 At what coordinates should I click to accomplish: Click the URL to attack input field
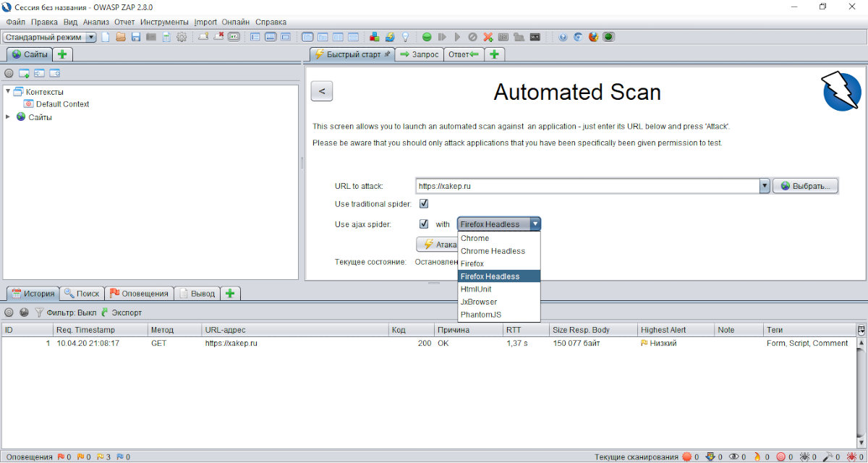(x=587, y=186)
